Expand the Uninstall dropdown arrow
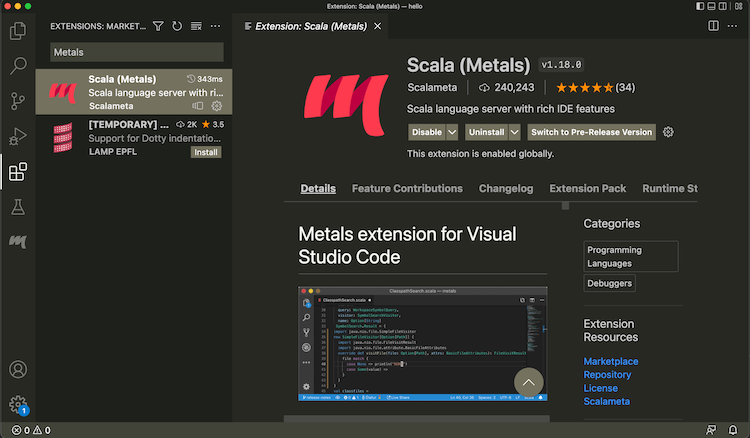The width and height of the screenshot is (750, 438). click(x=514, y=132)
